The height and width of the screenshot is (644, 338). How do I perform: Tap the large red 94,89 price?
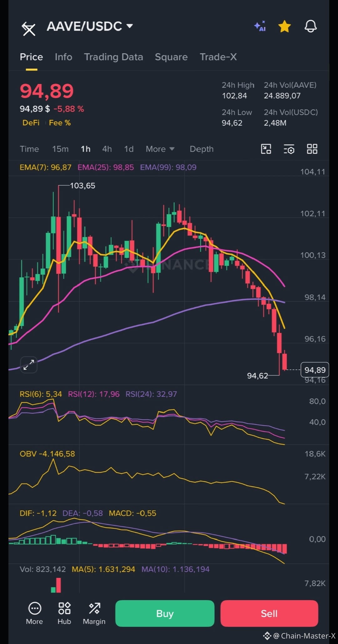point(47,91)
